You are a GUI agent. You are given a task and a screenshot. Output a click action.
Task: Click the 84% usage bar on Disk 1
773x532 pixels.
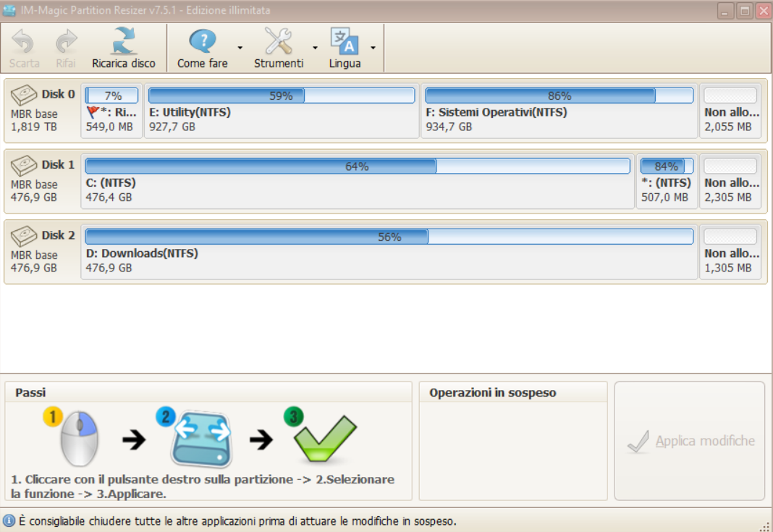pyautogui.click(x=667, y=166)
